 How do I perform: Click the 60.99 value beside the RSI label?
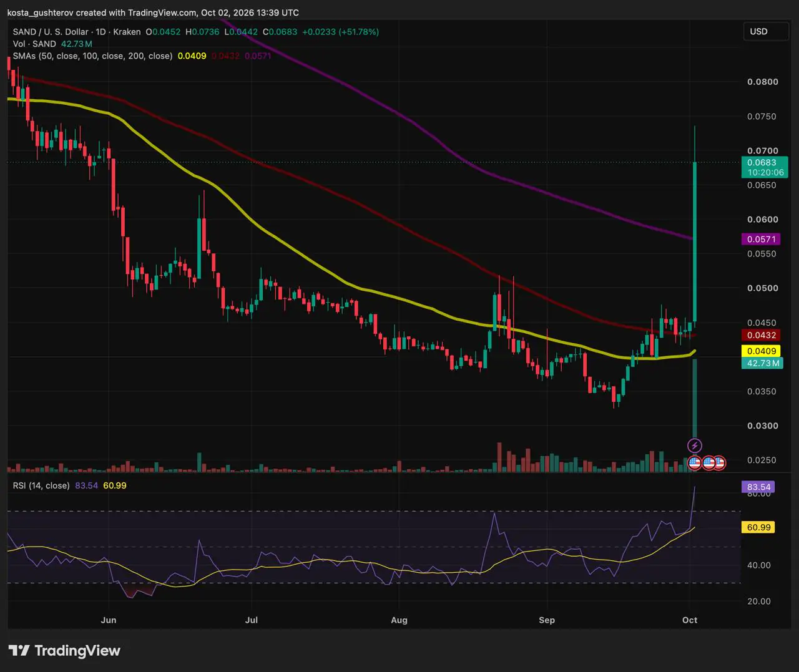tap(115, 485)
